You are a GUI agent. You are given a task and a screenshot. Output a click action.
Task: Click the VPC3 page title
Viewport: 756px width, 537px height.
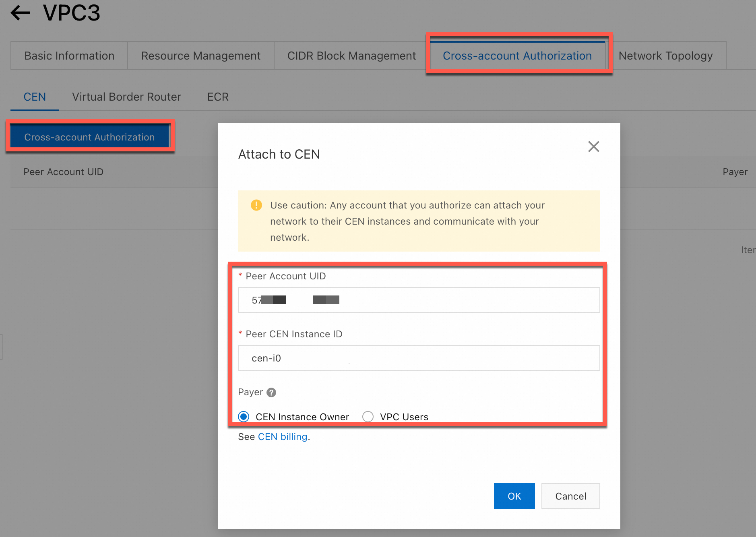[72, 13]
